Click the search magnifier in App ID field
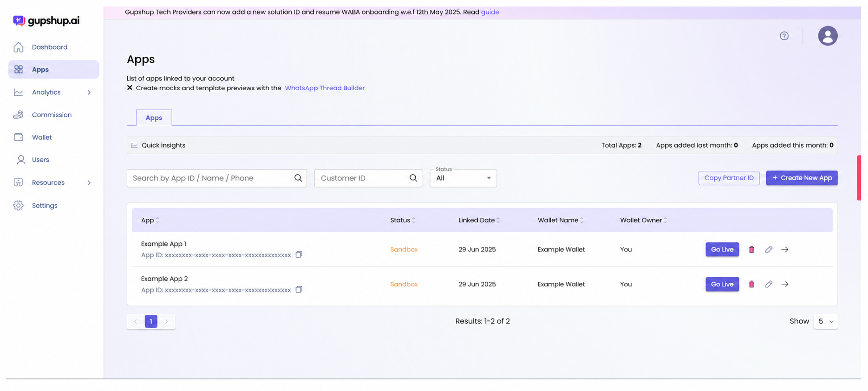 [298, 178]
